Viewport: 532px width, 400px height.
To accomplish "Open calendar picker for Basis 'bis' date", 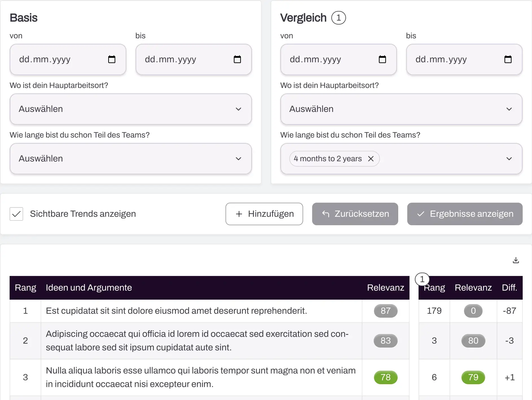I will click(x=237, y=59).
